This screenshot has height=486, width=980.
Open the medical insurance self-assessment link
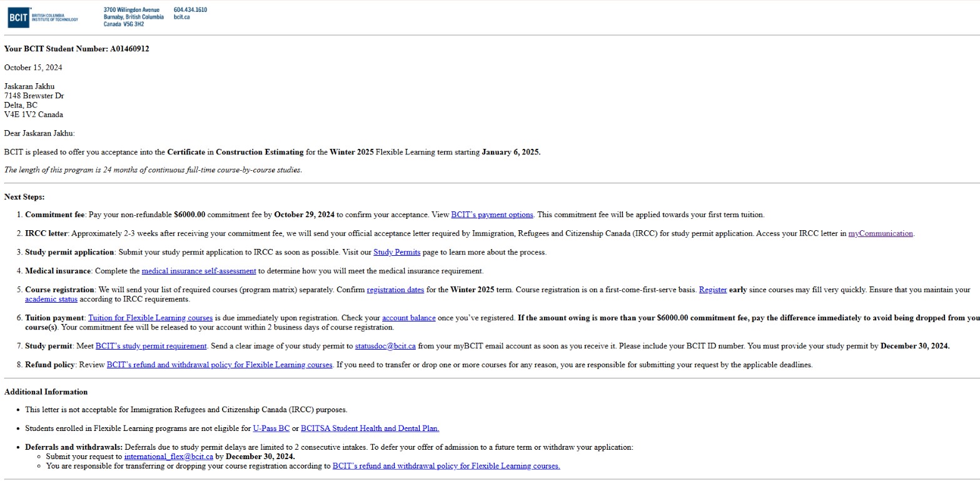(x=198, y=271)
